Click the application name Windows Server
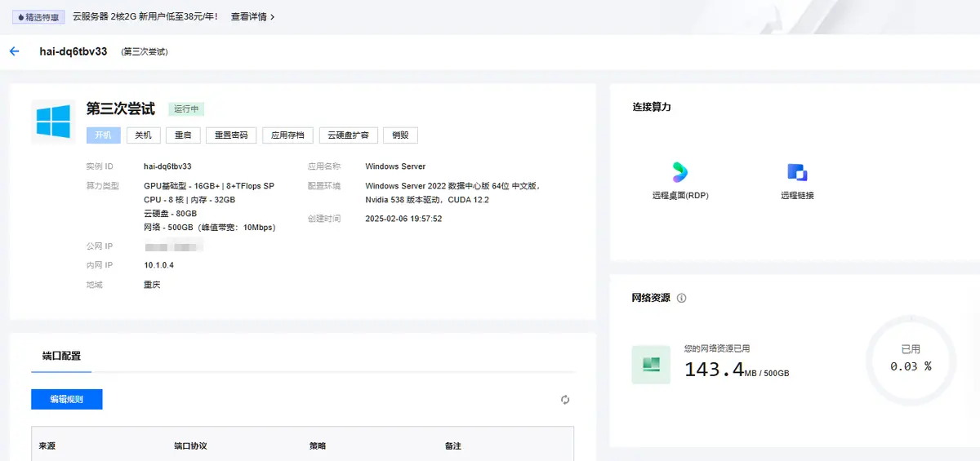 [395, 166]
